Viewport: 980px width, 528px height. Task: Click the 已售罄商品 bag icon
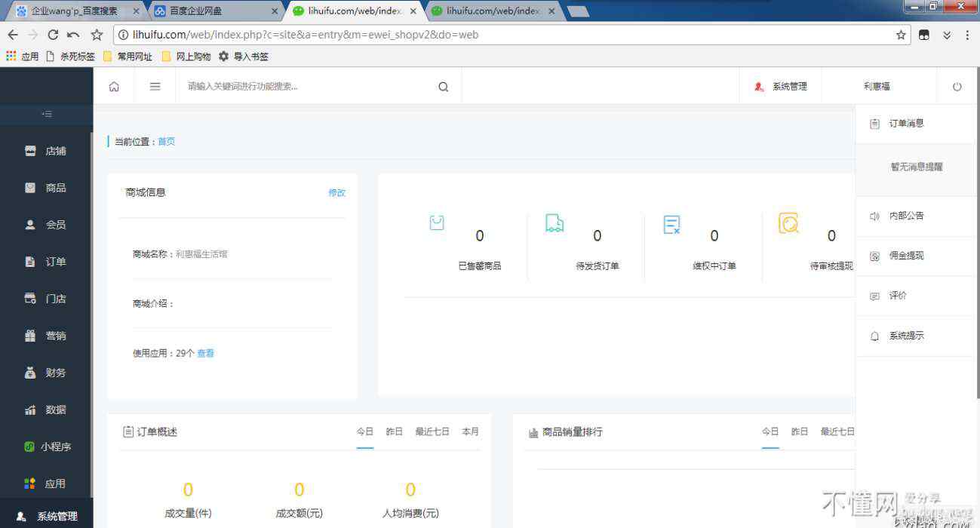click(437, 223)
